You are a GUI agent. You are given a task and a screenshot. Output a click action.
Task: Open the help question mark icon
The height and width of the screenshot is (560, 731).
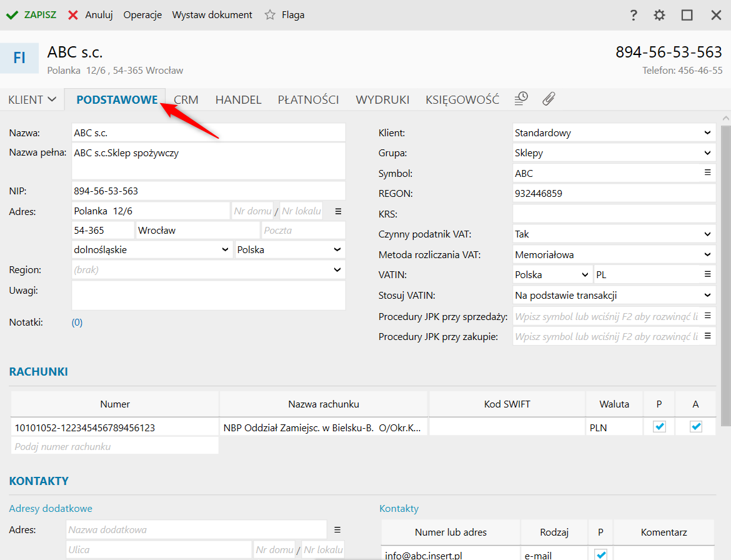tap(633, 15)
